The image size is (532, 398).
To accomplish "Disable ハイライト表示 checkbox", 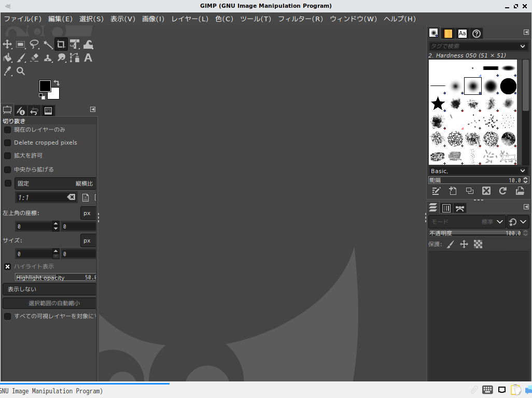I will (7, 267).
